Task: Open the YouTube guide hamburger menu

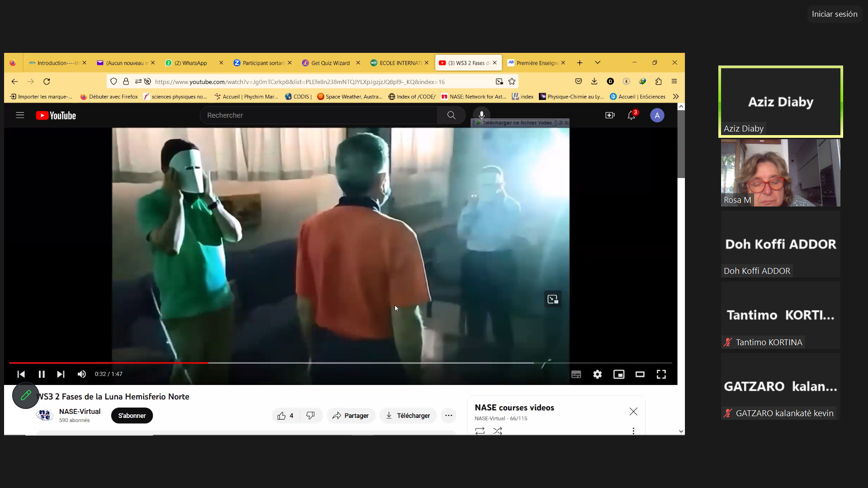Action: pos(20,115)
